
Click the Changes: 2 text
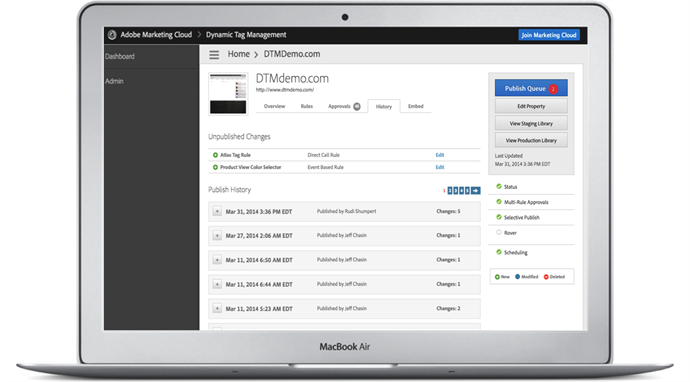tap(448, 309)
